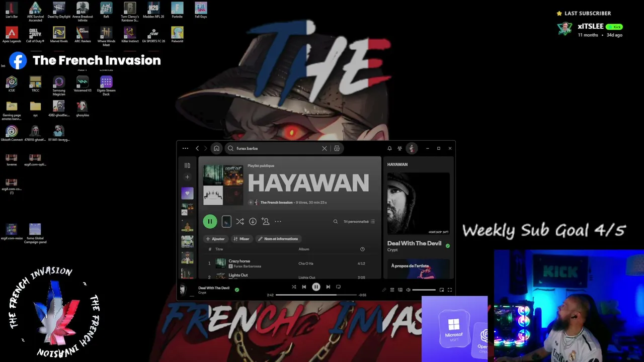
Task: Open the Browse icon in the search bar
Action: coord(337,148)
